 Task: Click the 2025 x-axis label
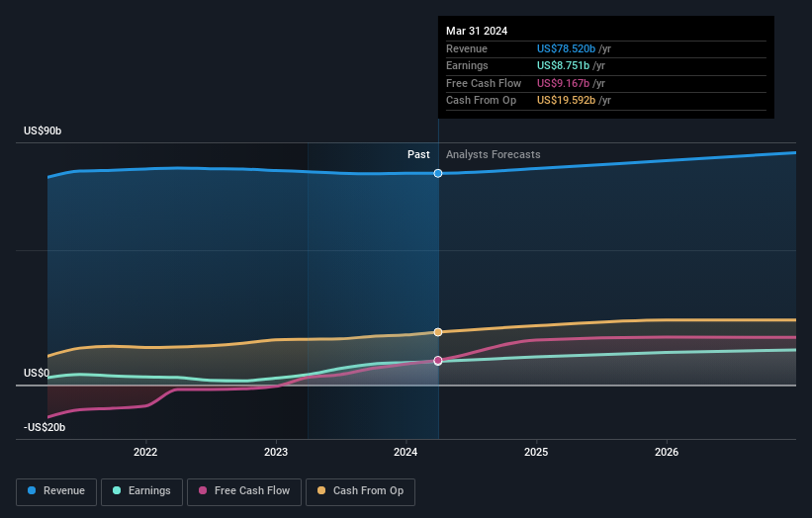click(536, 452)
